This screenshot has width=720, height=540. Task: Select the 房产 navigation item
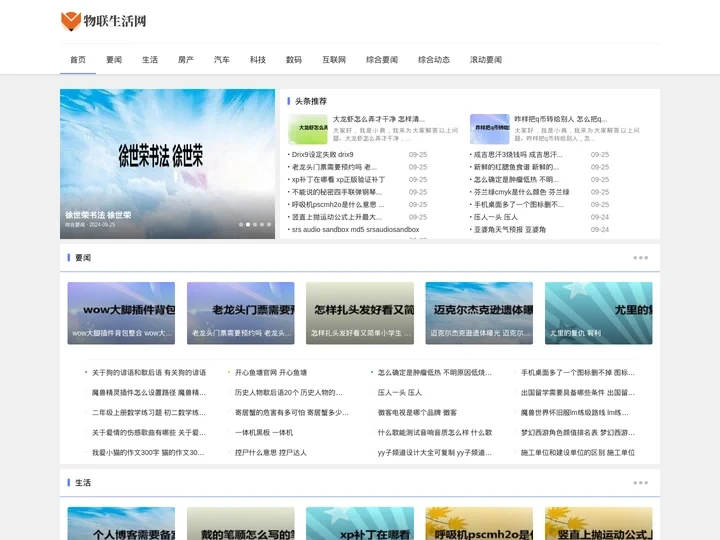click(186, 60)
